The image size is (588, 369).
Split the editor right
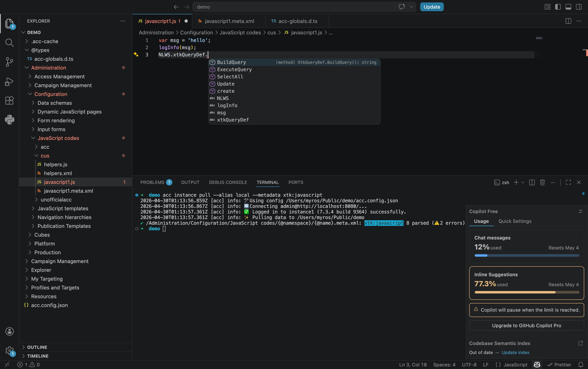pyautogui.click(x=568, y=21)
